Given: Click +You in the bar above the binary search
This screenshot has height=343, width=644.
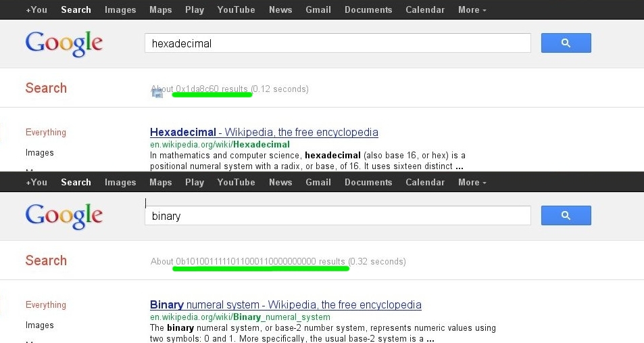Looking at the screenshot, I should 36,183.
